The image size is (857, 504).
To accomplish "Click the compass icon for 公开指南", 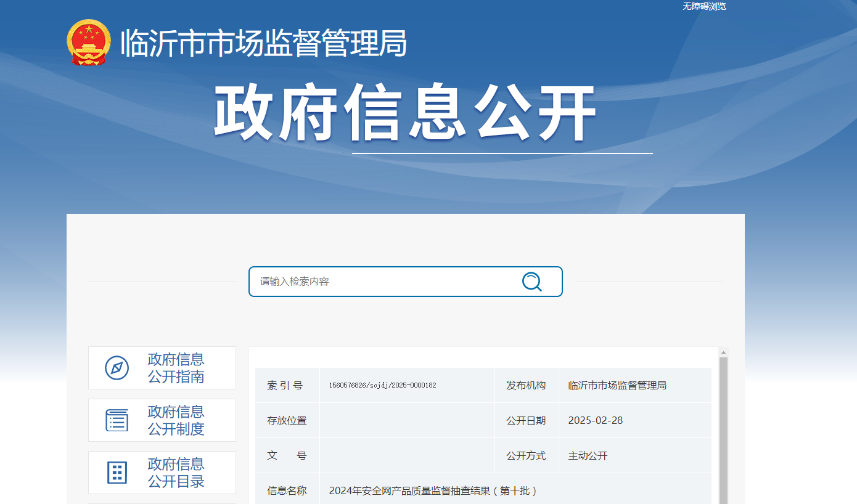I will tap(117, 368).
